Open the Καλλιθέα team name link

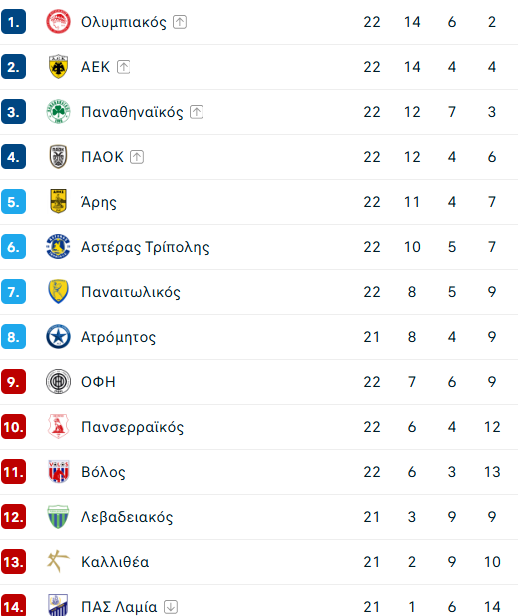pos(115,562)
